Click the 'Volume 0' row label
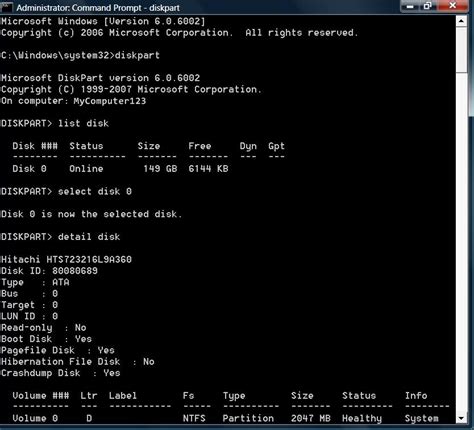 35,418
